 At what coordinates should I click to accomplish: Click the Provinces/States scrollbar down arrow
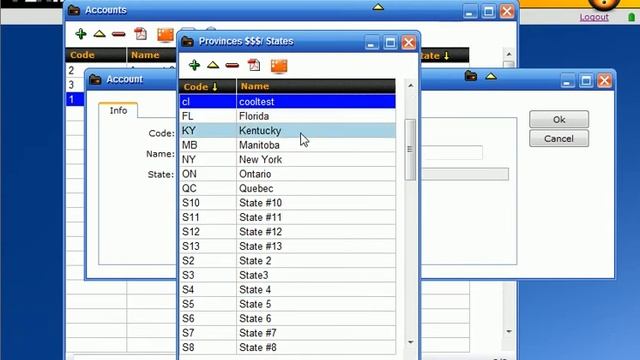coord(411,342)
